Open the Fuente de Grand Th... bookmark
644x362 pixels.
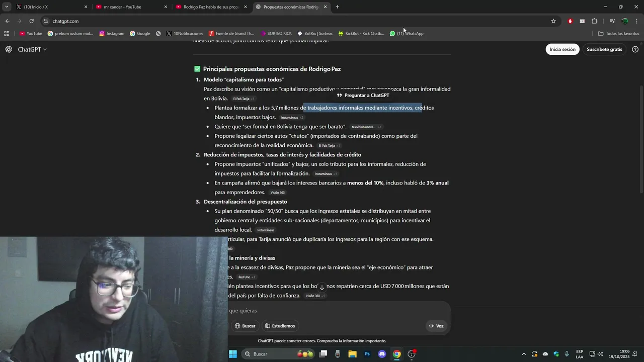(x=231, y=34)
